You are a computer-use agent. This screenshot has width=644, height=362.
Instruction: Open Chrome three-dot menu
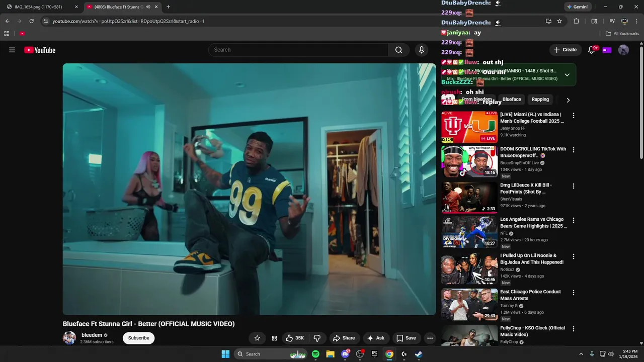tap(637, 21)
